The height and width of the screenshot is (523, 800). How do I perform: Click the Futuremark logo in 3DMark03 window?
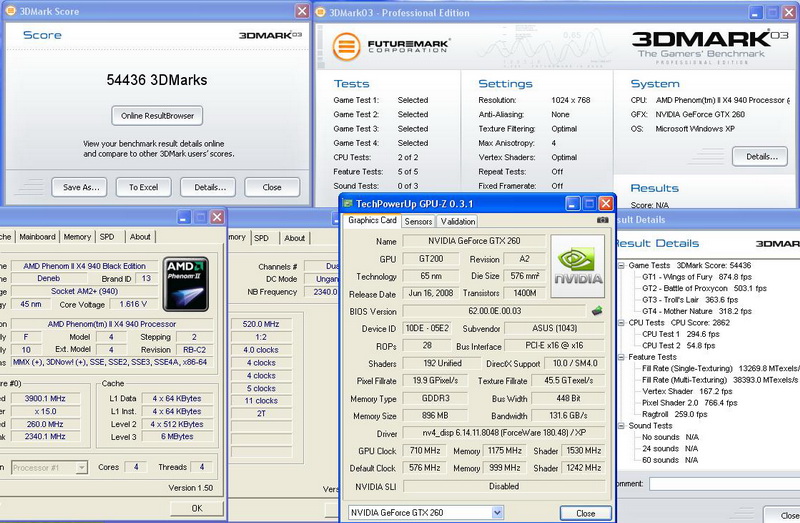point(390,46)
